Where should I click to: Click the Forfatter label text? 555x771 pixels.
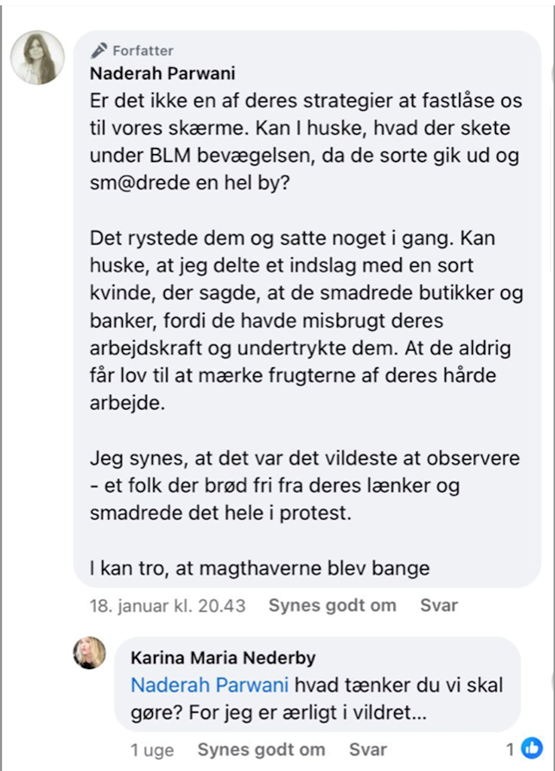[143, 51]
